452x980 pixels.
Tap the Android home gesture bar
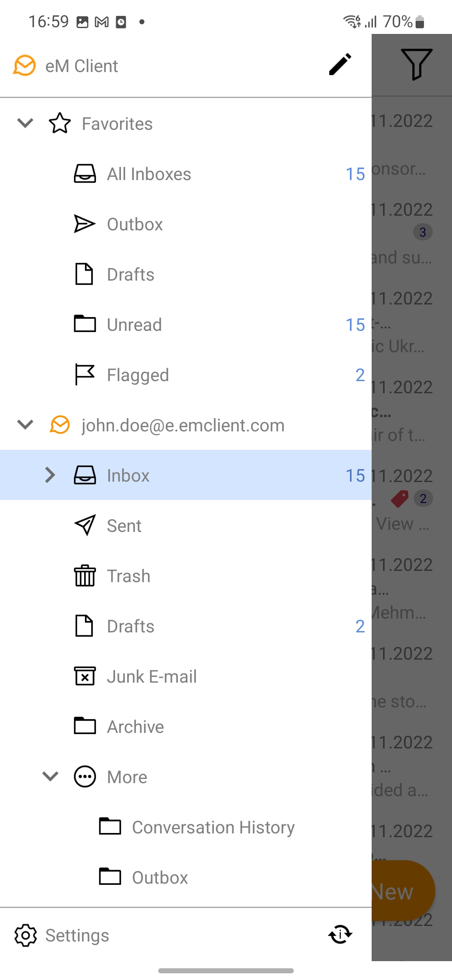(x=226, y=971)
